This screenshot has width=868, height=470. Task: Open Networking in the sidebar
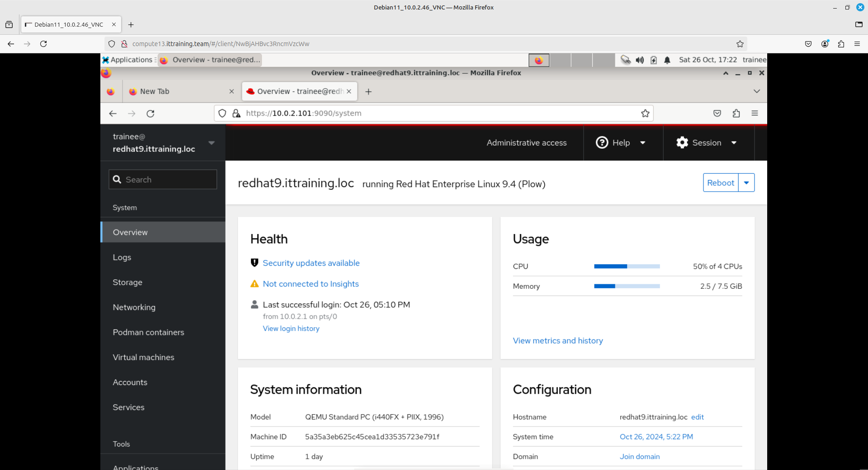point(163,307)
